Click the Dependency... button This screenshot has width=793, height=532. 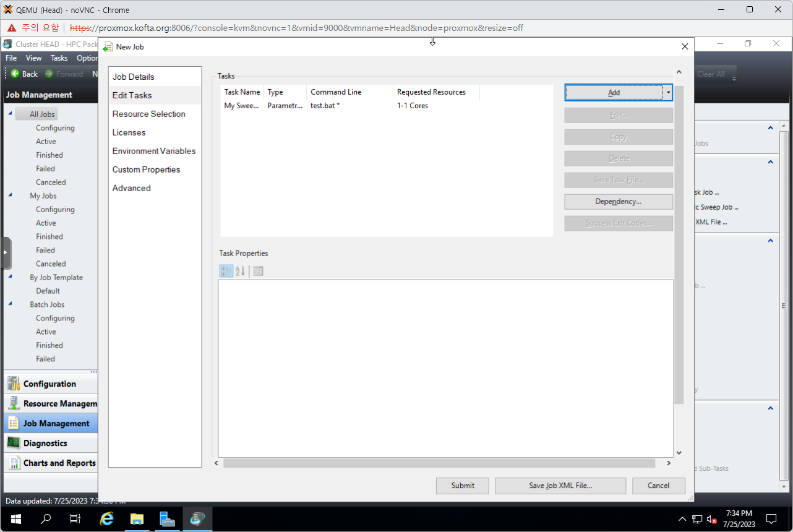(618, 202)
